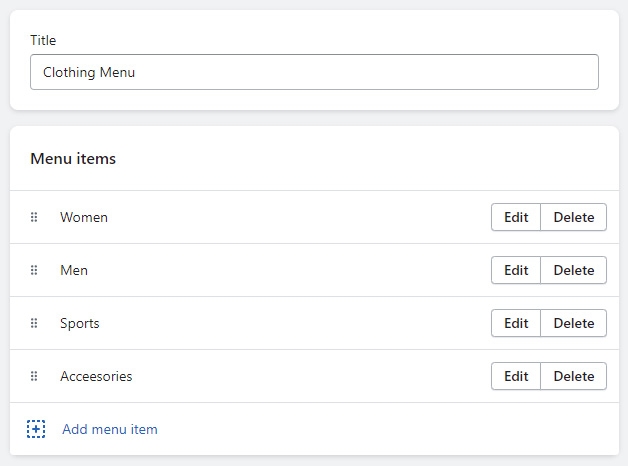Select the Acceesories menu item label
This screenshot has height=466, width=628.
[x=96, y=376]
